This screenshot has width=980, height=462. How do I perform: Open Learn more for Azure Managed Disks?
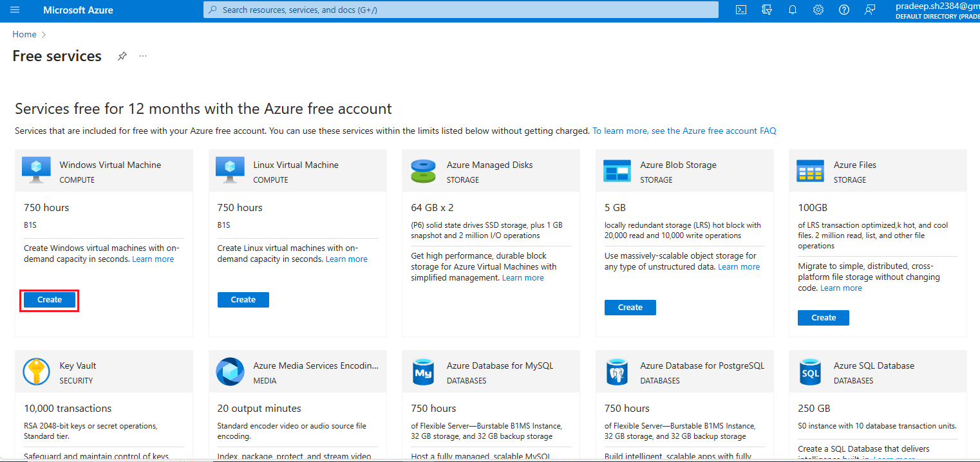tap(523, 278)
